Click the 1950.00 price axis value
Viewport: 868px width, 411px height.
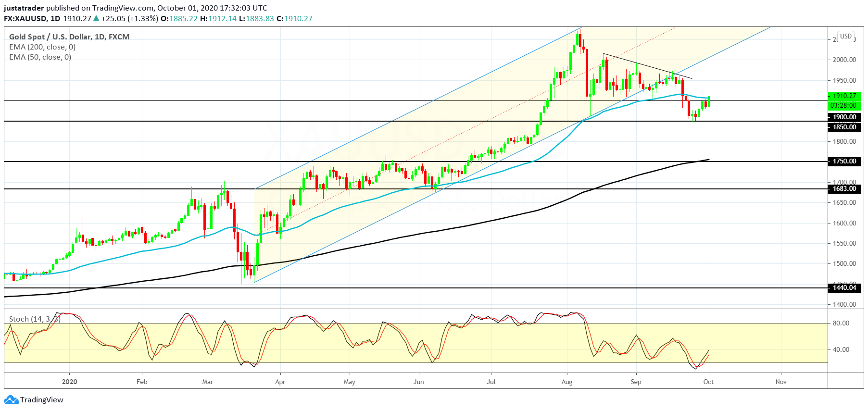tap(844, 80)
